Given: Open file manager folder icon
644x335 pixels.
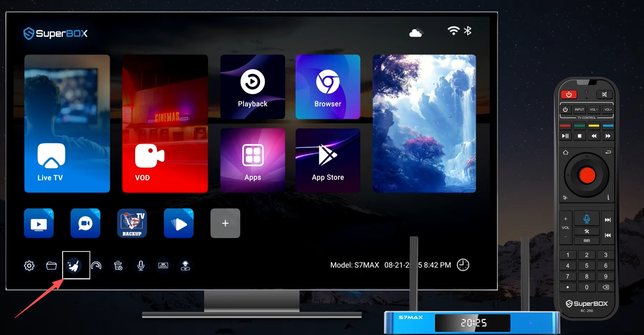Looking at the screenshot, I should [51, 265].
